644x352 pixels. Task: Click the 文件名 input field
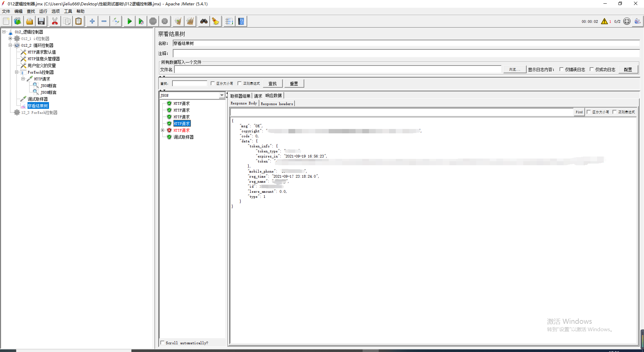pos(338,70)
